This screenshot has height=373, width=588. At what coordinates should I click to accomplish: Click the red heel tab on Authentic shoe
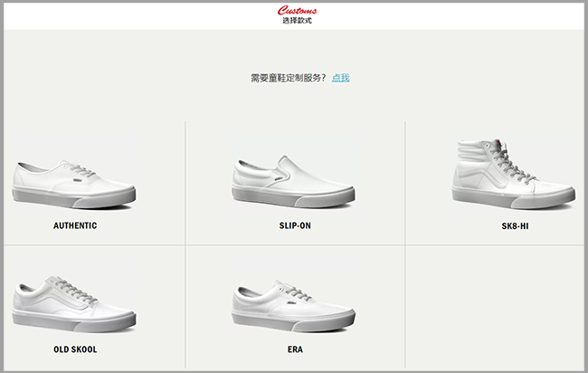[14, 194]
